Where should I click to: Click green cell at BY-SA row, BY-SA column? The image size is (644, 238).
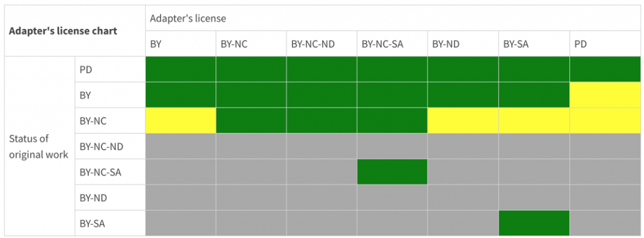534,223
